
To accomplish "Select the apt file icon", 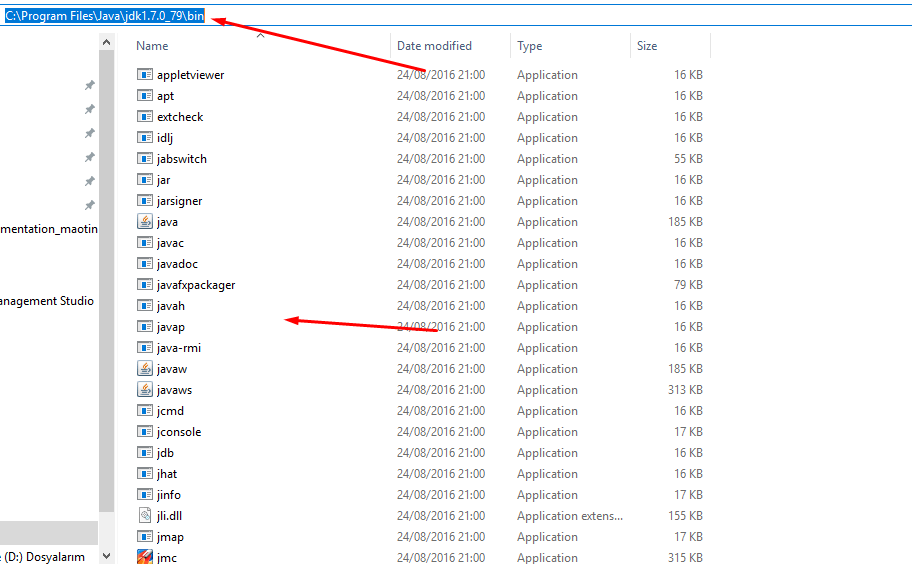I will click(x=145, y=95).
